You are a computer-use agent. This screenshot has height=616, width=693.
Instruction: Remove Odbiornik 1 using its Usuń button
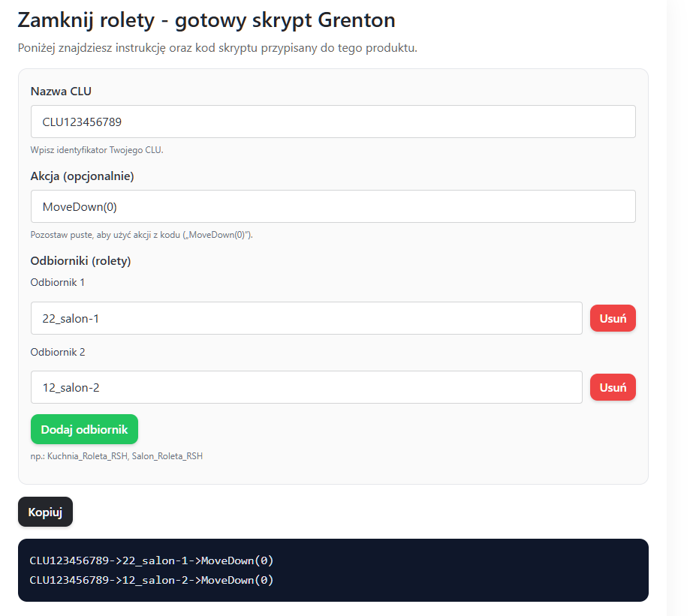(613, 318)
